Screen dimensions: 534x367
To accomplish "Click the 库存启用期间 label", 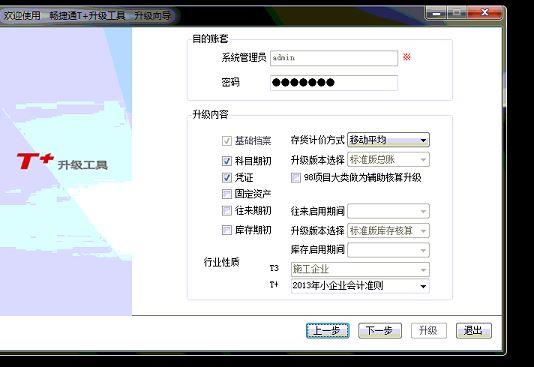I will click(x=317, y=250).
